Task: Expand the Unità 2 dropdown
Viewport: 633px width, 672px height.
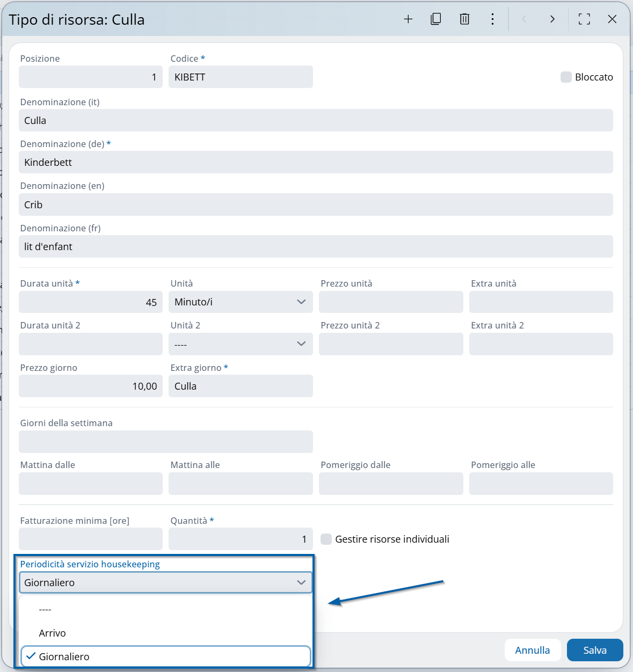Action: click(x=241, y=344)
